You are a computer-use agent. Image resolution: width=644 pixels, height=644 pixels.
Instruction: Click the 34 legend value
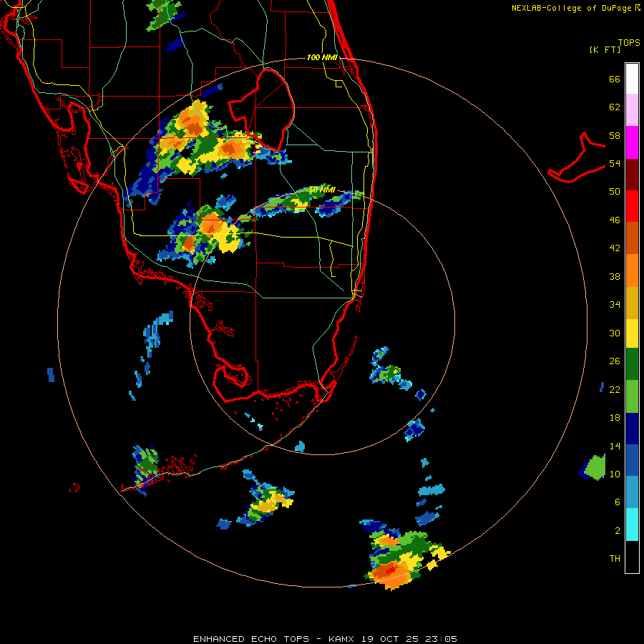[615, 304]
